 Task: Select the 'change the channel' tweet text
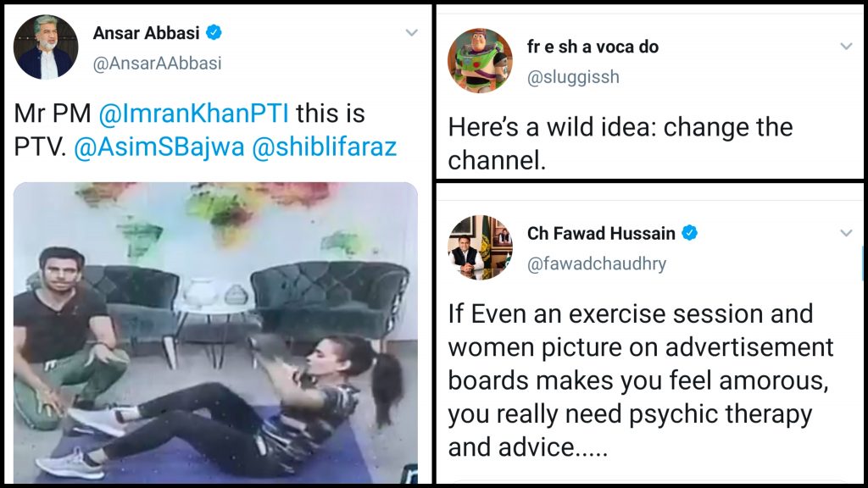point(620,144)
